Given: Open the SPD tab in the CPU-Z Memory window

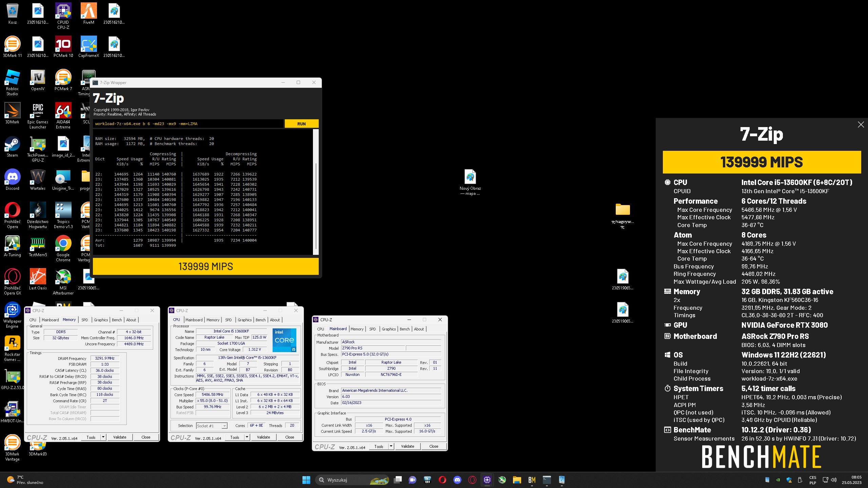Looking at the screenshot, I should pyautogui.click(x=85, y=320).
